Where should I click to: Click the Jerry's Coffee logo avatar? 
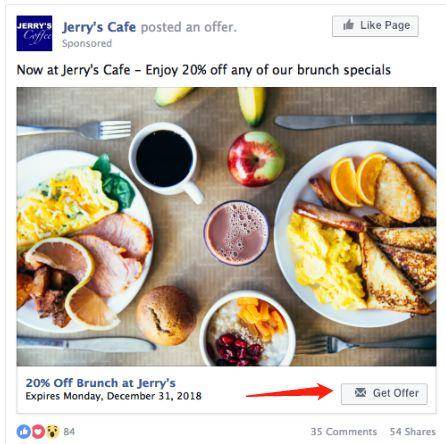pyautogui.click(x=34, y=33)
